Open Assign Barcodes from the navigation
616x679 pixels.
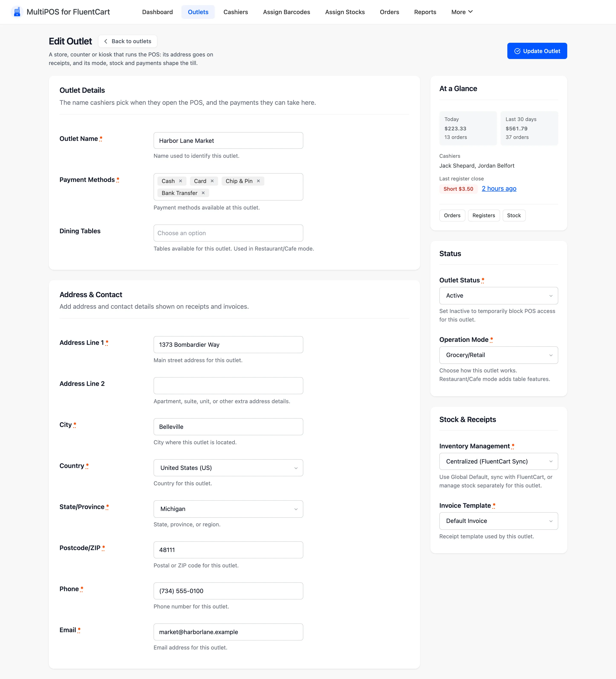coord(286,12)
